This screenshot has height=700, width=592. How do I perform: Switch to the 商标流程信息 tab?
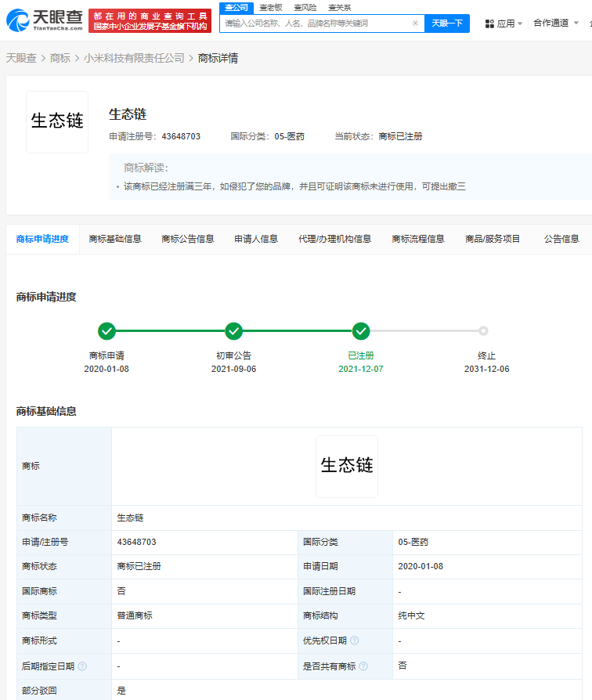click(418, 240)
